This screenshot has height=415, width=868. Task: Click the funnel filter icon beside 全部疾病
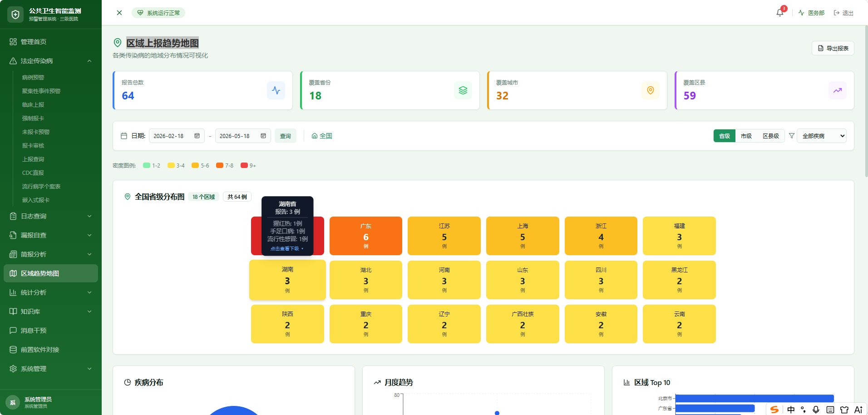click(792, 136)
